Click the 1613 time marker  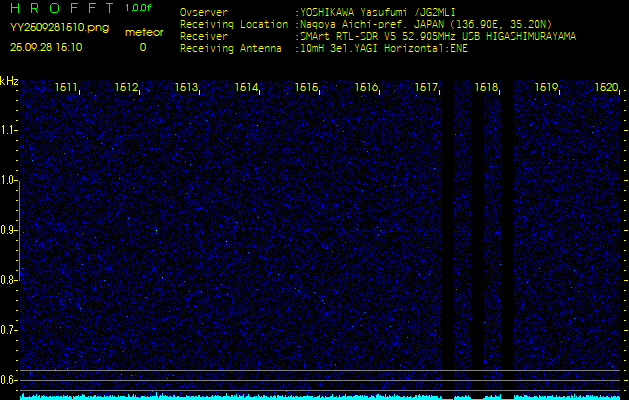pyautogui.click(x=186, y=87)
